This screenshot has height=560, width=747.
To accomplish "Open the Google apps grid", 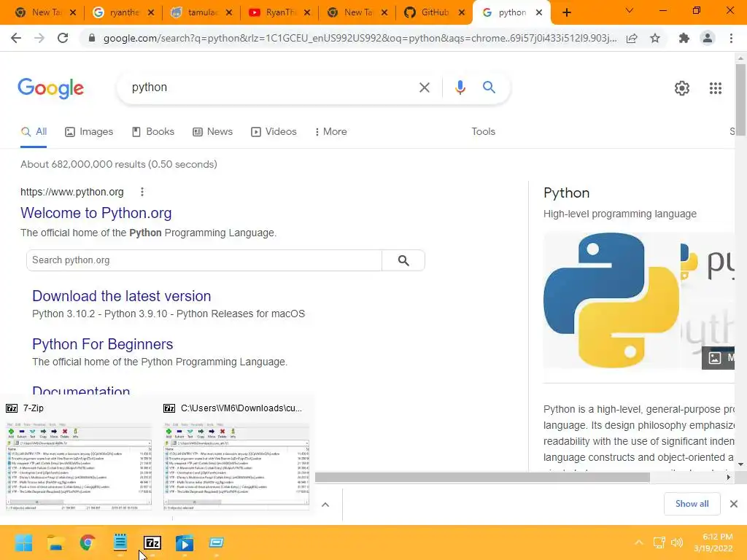I will tap(715, 88).
